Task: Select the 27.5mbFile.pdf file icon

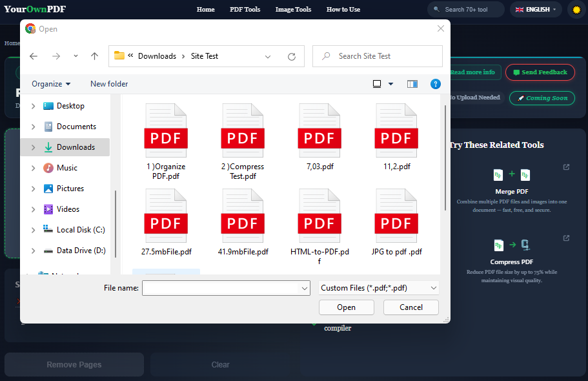Action: click(166, 216)
